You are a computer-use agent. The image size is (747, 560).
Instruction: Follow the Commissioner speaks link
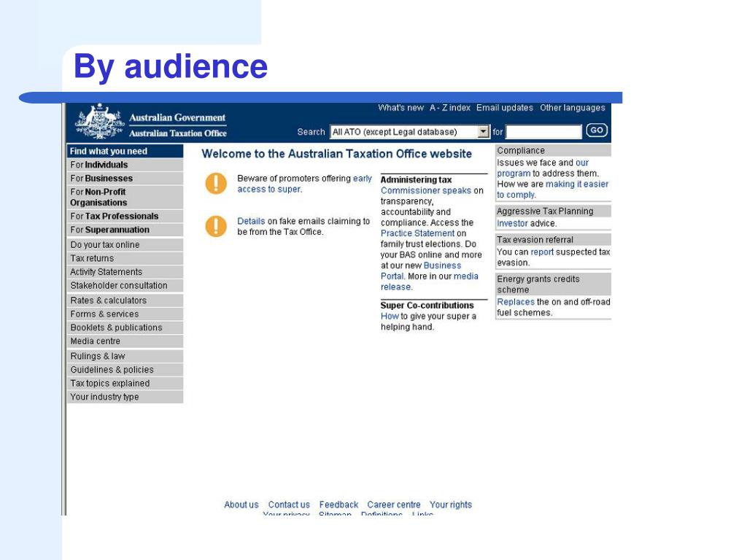pyautogui.click(x=425, y=190)
